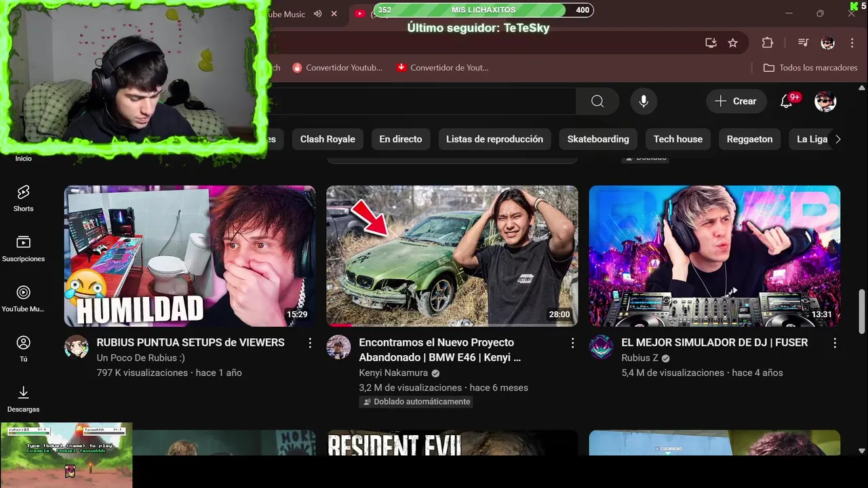
Task: Open the media control icon in toolbar
Action: (x=804, y=43)
